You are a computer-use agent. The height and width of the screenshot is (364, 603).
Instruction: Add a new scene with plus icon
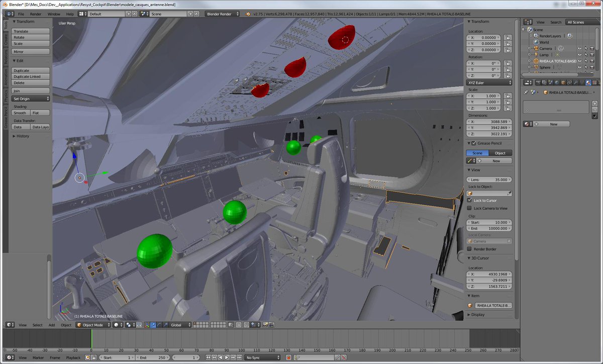coord(189,14)
